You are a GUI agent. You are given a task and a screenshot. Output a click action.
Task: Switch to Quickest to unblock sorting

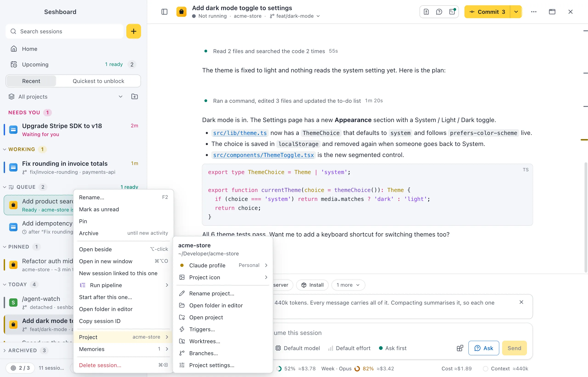coord(98,81)
